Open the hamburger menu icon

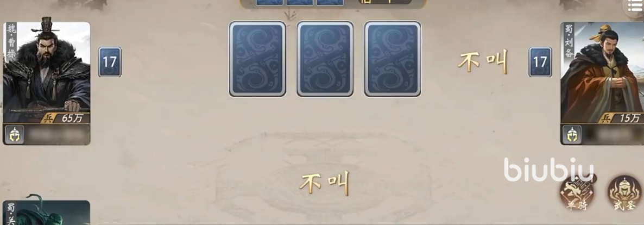634,6
